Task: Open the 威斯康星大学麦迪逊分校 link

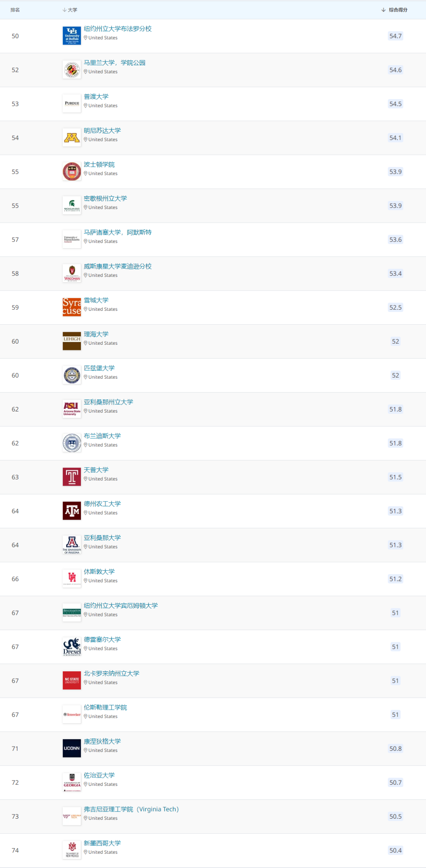Action: (x=118, y=266)
